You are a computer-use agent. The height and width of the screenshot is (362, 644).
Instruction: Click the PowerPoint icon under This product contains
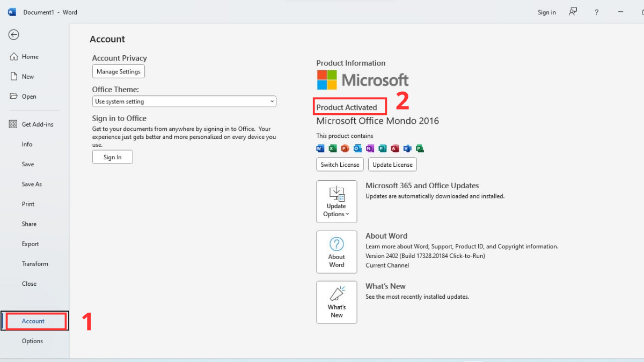coord(345,149)
